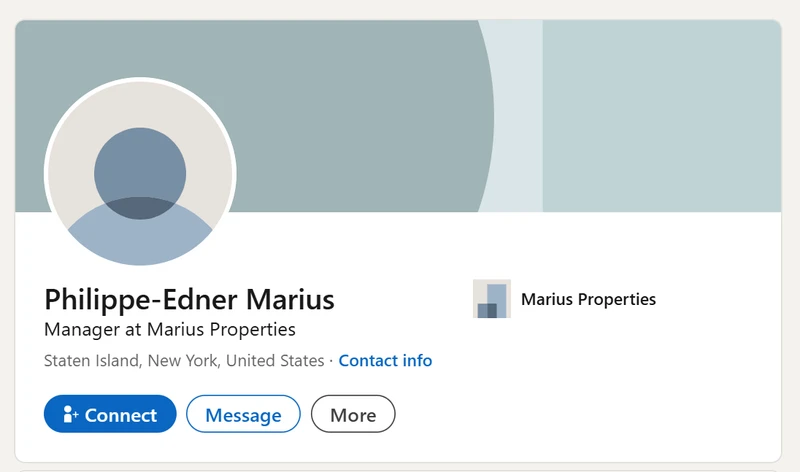Open the Marius Properties company name link
The height and width of the screenshot is (472, 800).
[588, 299]
